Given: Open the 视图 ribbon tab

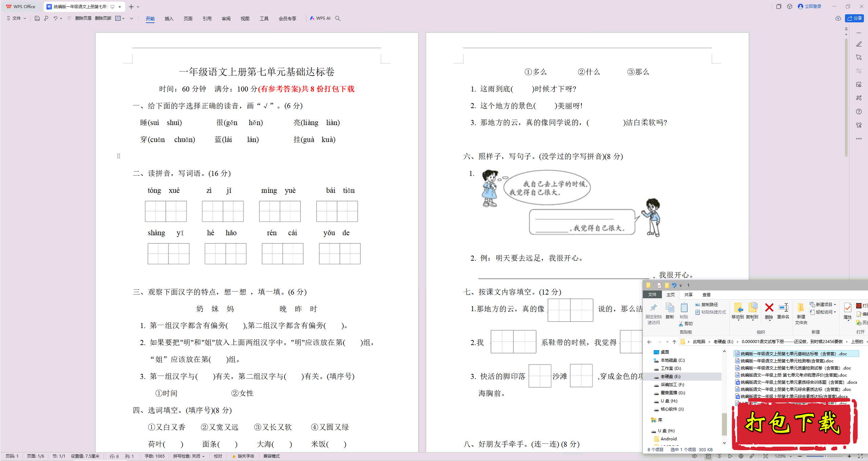Looking at the screenshot, I should [x=245, y=19].
